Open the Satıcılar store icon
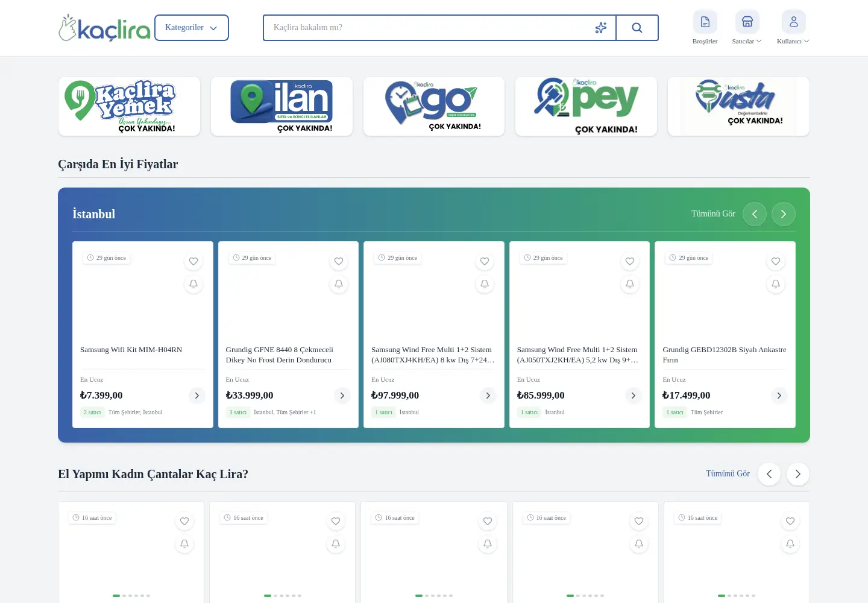This screenshot has height=603, width=868. pos(747,22)
